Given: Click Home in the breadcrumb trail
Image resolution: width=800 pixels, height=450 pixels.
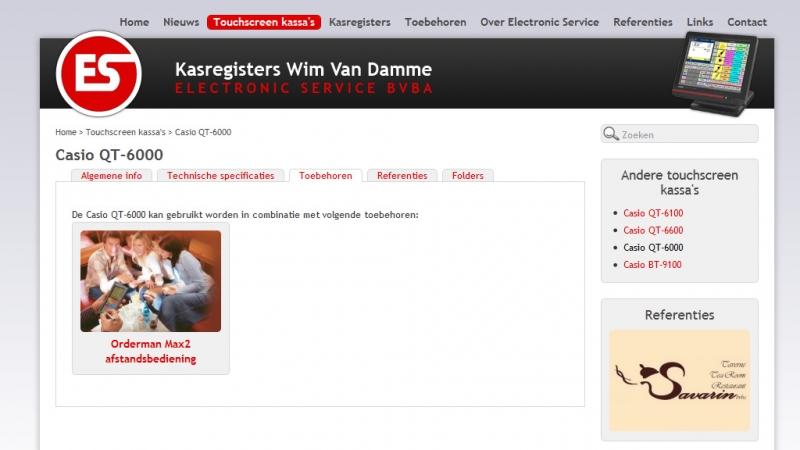Looking at the screenshot, I should [66, 132].
